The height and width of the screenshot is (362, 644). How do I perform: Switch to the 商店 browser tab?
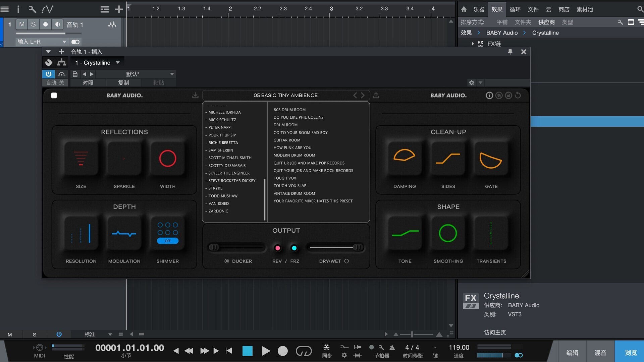563,9
